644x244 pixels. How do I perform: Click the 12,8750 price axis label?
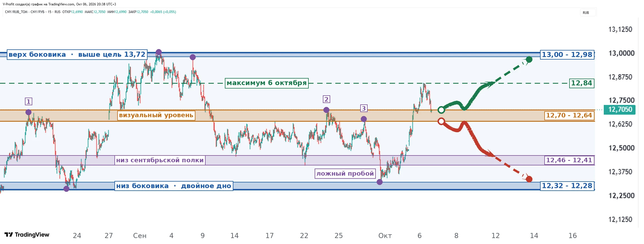(620, 77)
